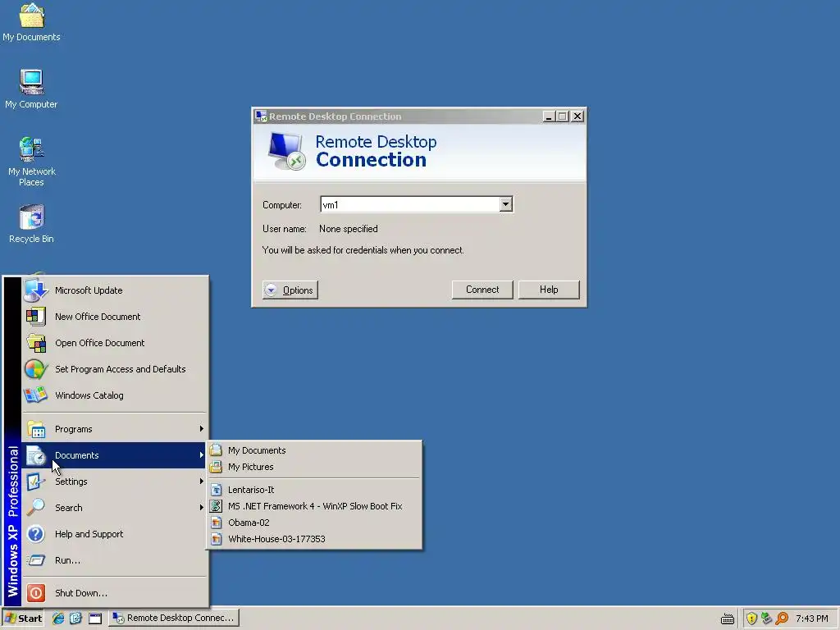Expand the Settings submenu

pyautogui.click(x=115, y=482)
